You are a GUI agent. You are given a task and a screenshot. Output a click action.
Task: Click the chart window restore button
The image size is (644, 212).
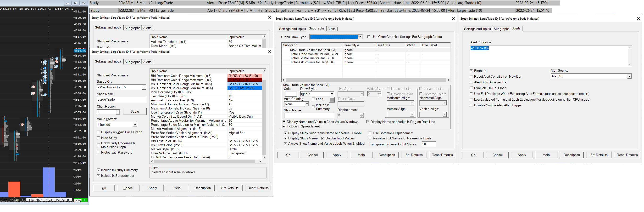point(76,3)
